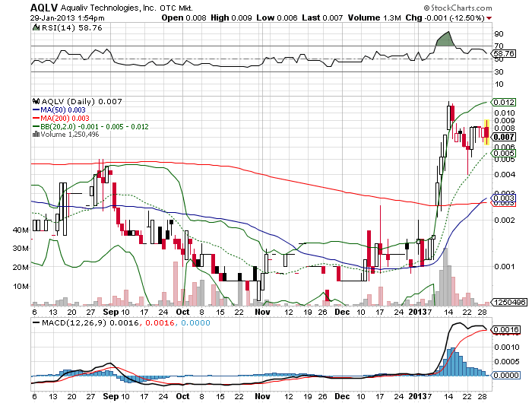Click the 'Oct' label on price chart axis
Screen dimensions: 532x403
point(183,312)
